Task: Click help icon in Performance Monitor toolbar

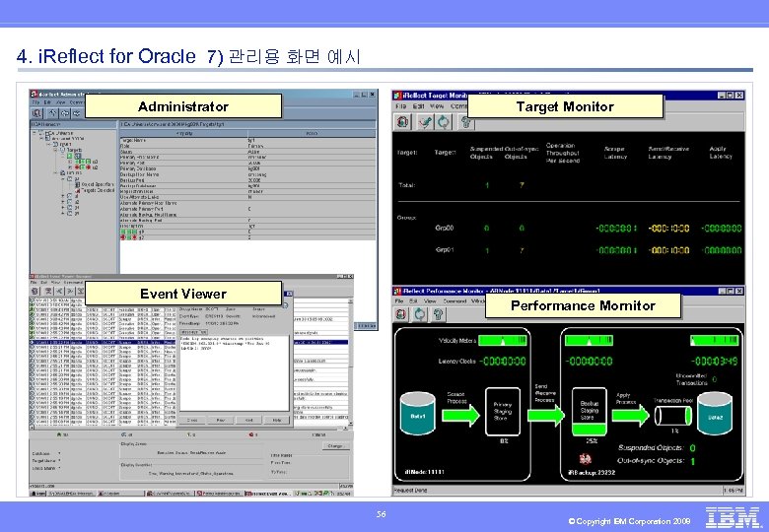Action: pyautogui.click(x=439, y=314)
